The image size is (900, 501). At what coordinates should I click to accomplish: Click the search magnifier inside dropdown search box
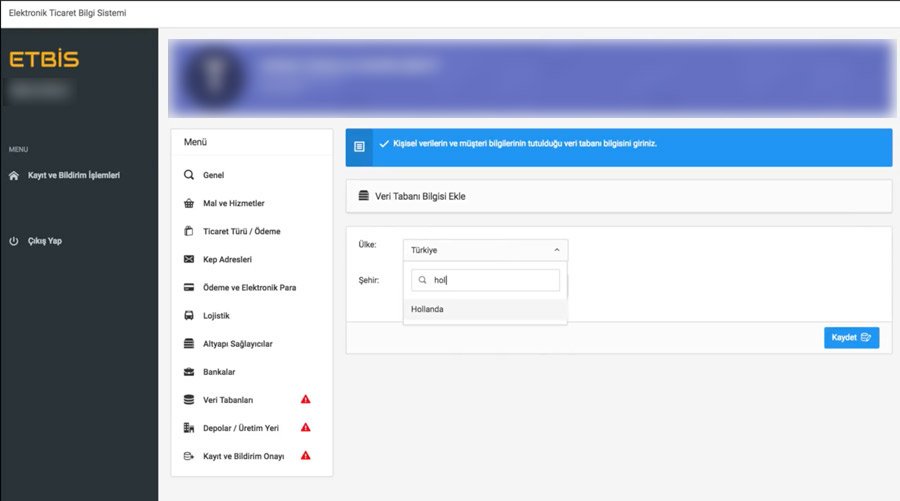[422, 280]
